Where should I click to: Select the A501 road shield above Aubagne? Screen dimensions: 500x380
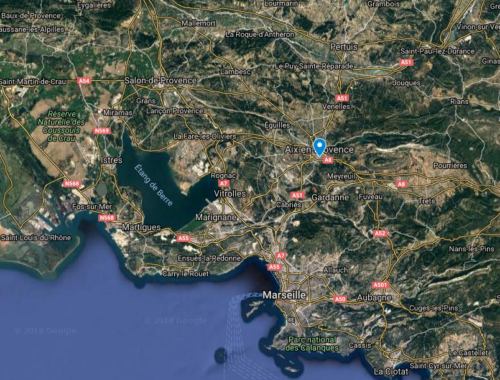[x=380, y=285]
